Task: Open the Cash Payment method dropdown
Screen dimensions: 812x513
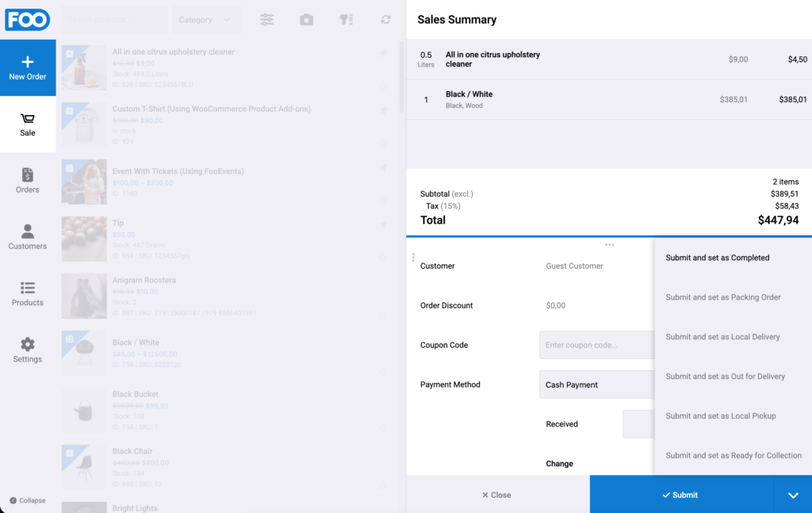Action: 596,385
